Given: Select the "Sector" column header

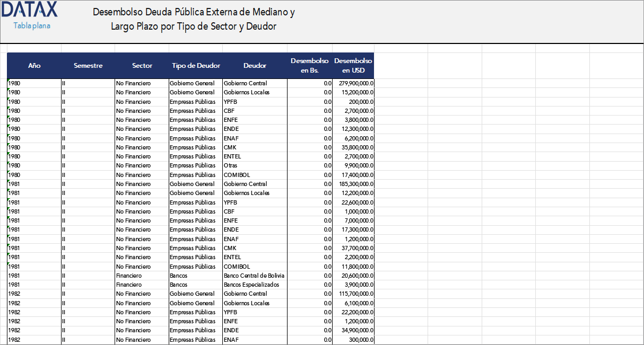Looking at the screenshot, I should [x=142, y=66].
